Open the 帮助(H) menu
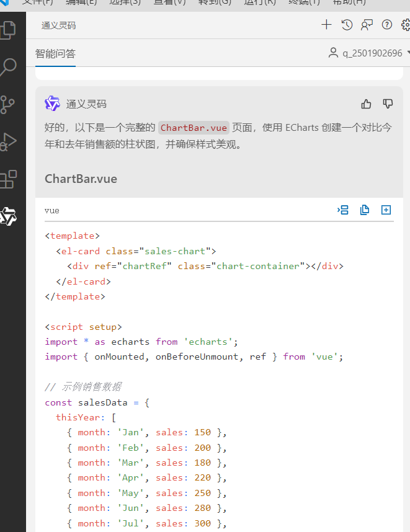The height and width of the screenshot is (532, 410). pyautogui.click(x=349, y=2)
